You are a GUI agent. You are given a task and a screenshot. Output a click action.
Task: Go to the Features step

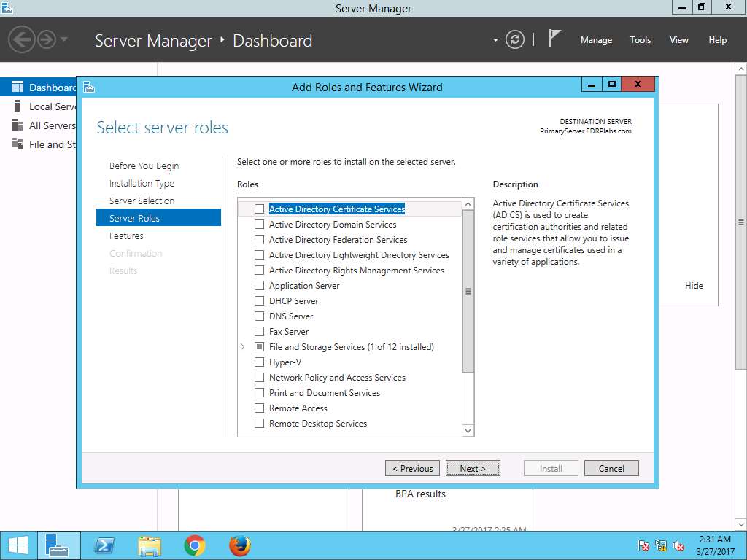tap(126, 236)
